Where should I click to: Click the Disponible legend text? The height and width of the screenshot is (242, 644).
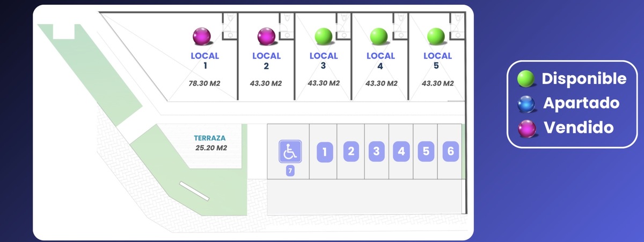click(584, 79)
